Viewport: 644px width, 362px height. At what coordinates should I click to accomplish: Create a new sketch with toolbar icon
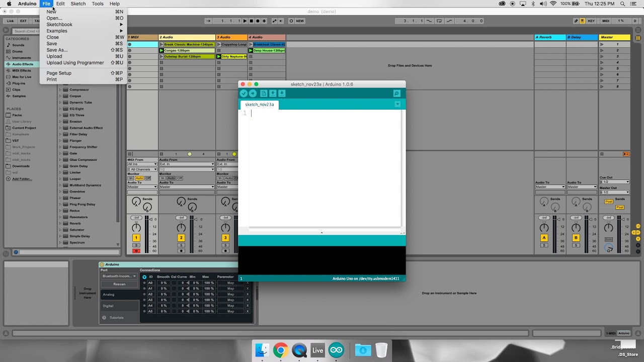pos(264,94)
